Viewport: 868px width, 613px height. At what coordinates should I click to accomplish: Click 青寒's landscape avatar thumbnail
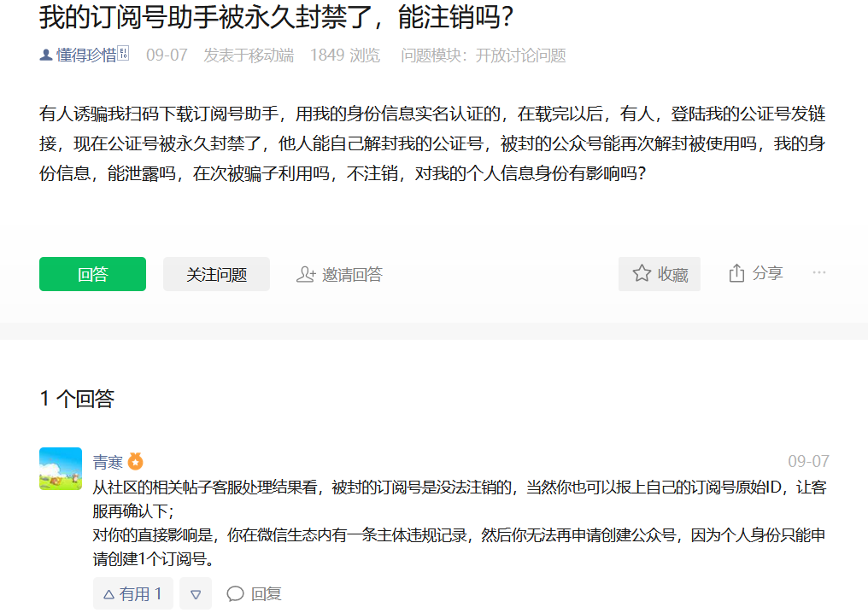[x=61, y=469]
